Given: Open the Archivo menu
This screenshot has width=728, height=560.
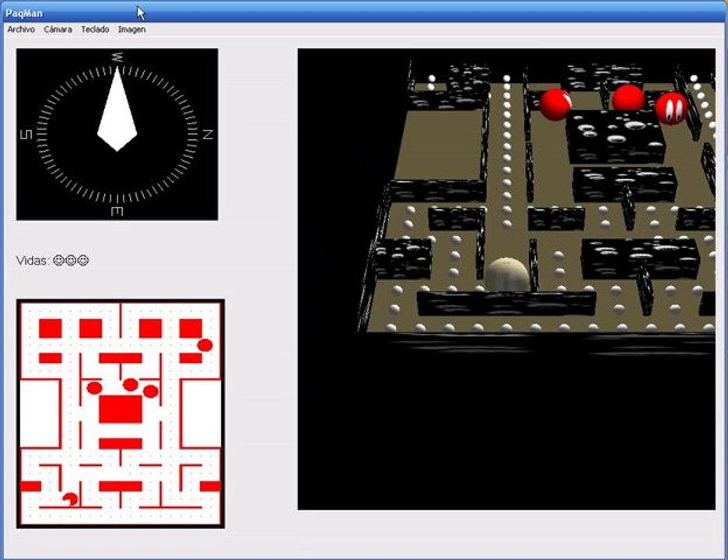Looking at the screenshot, I should click(x=21, y=30).
